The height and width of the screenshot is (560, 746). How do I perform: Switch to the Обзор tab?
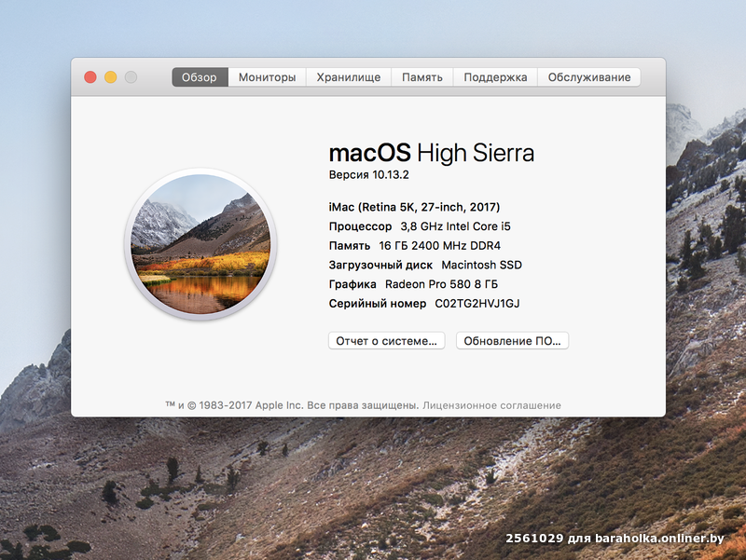pyautogui.click(x=200, y=77)
